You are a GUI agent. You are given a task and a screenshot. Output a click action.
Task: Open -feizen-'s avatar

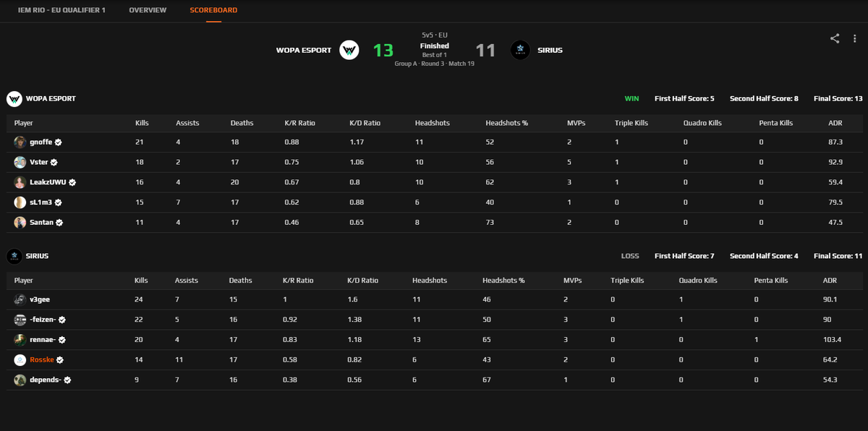coord(20,320)
